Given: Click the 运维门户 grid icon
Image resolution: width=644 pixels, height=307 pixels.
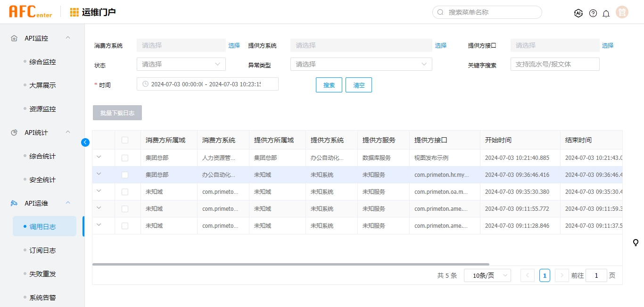Looking at the screenshot, I should coord(74,12).
